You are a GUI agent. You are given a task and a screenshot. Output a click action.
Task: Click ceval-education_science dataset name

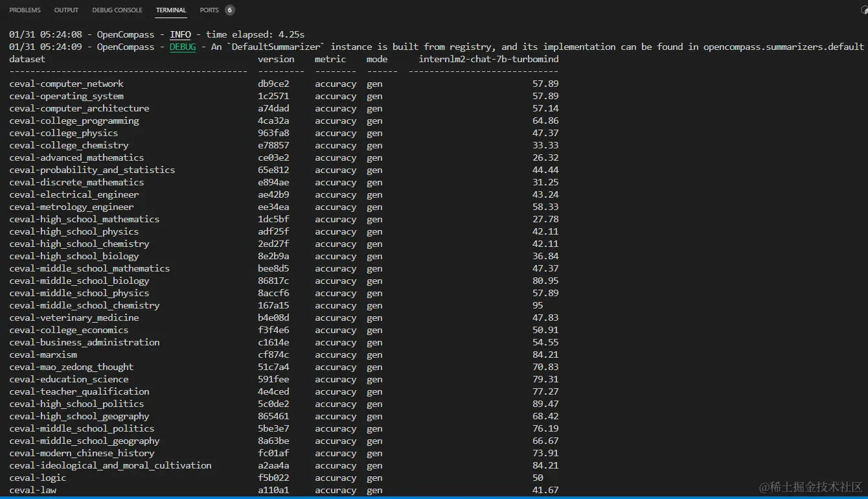coord(69,379)
